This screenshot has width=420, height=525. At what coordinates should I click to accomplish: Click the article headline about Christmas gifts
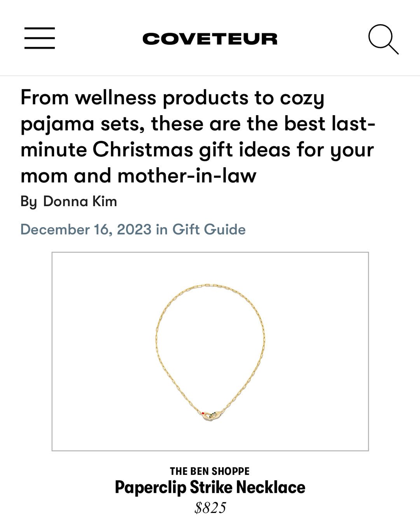(198, 136)
